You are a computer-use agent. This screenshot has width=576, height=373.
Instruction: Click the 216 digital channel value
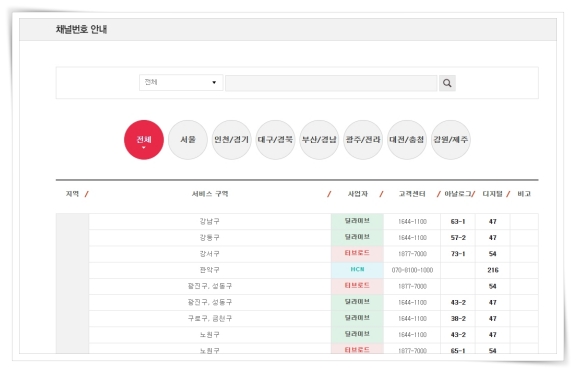coord(493,270)
